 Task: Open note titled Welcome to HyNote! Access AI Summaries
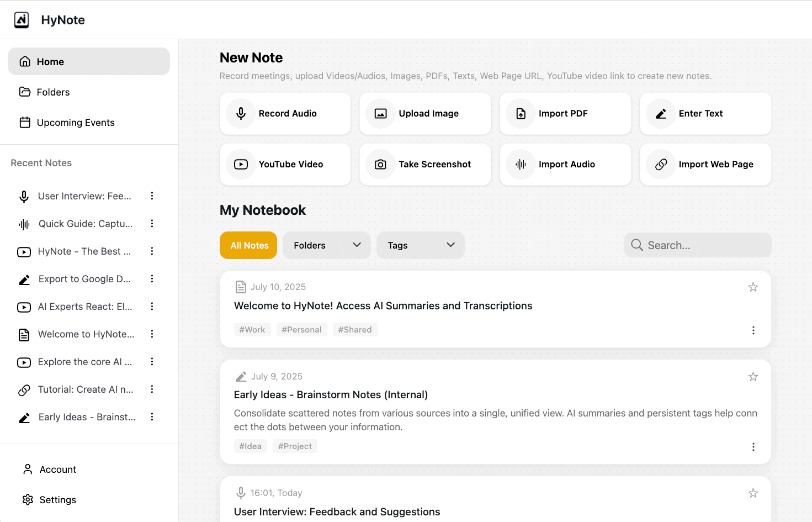(x=383, y=305)
